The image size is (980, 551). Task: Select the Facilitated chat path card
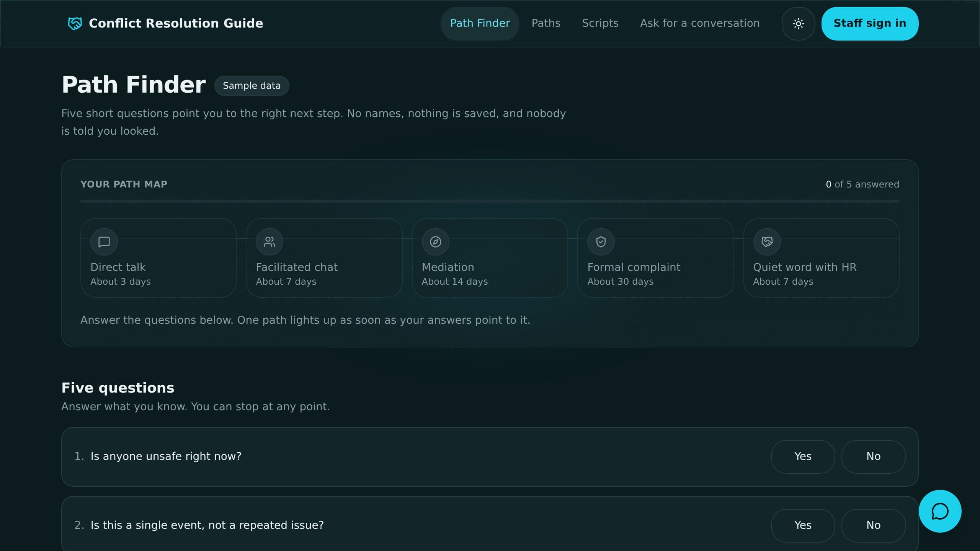[x=324, y=258]
